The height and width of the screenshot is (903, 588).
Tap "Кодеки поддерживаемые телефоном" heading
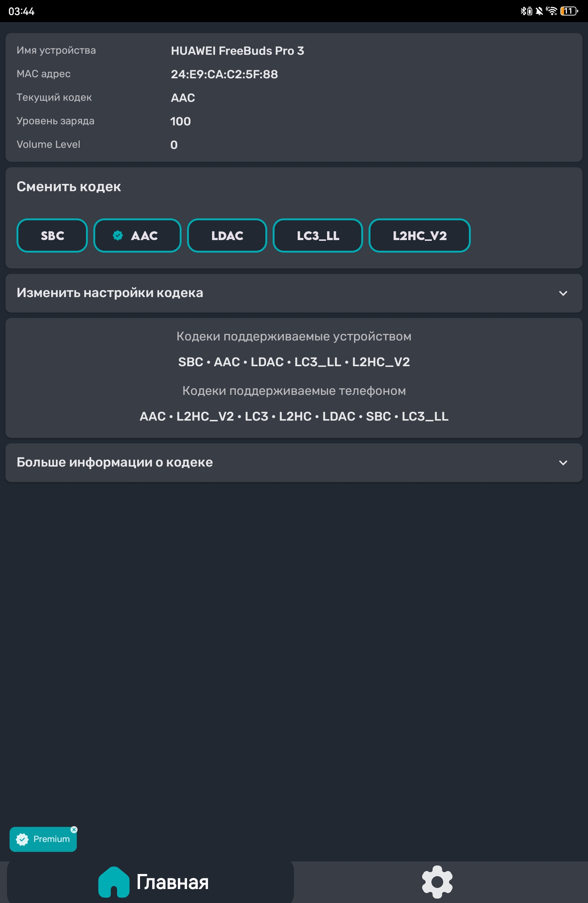point(294,391)
